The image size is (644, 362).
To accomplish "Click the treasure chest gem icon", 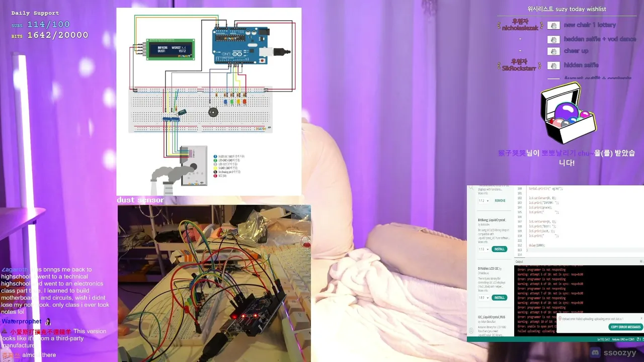I will pos(568,113).
